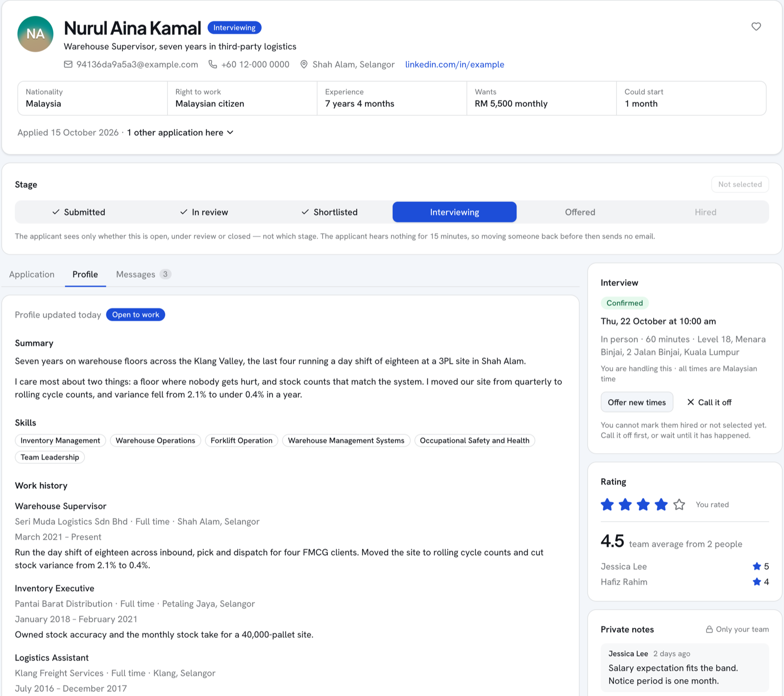The width and height of the screenshot is (784, 696).
Task: Click the phone icon beside the number
Action: click(x=213, y=64)
